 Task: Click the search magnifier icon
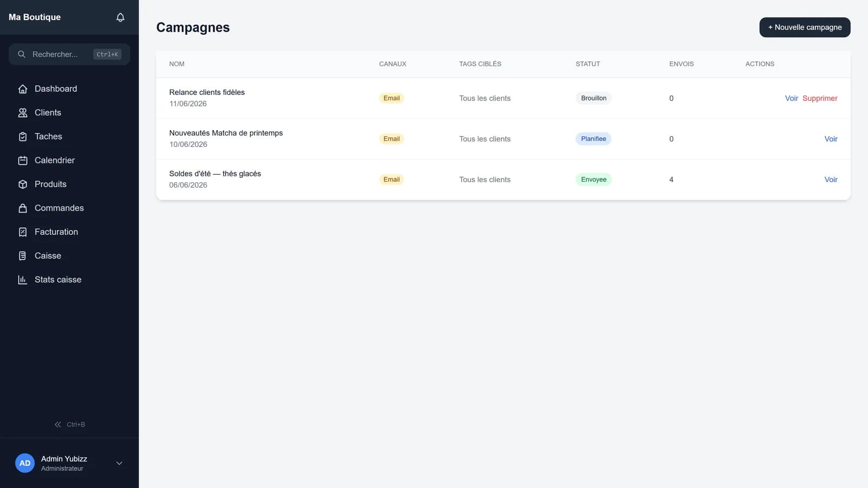tap(22, 54)
